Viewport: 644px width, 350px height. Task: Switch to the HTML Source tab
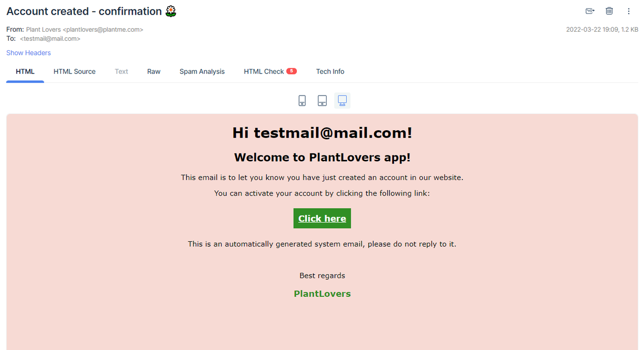point(74,71)
